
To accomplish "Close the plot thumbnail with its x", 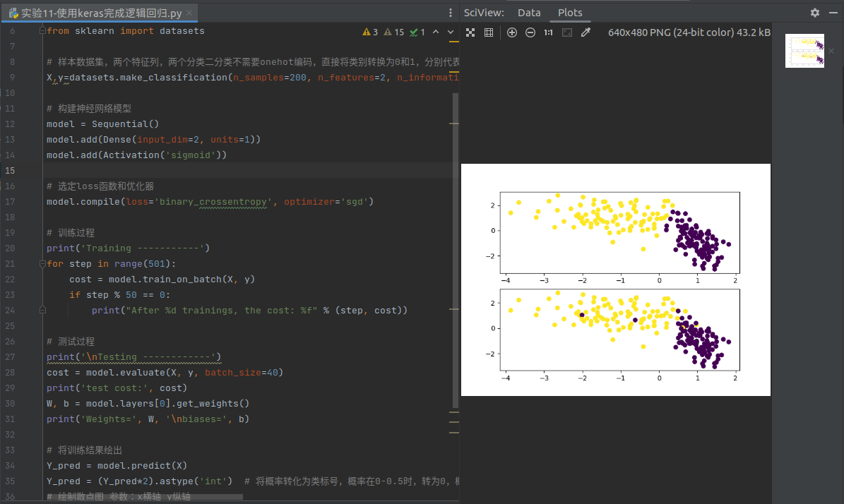I will pos(831,51).
